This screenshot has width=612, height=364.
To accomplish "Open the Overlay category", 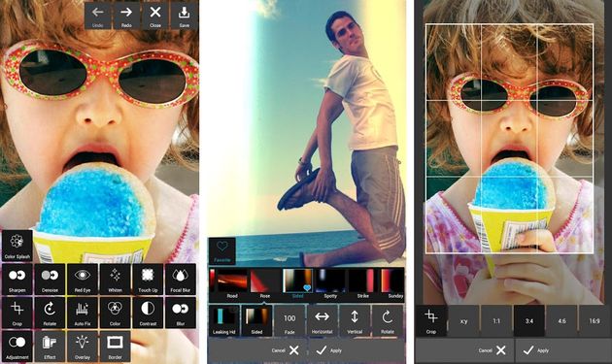I will click(x=83, y=346).
